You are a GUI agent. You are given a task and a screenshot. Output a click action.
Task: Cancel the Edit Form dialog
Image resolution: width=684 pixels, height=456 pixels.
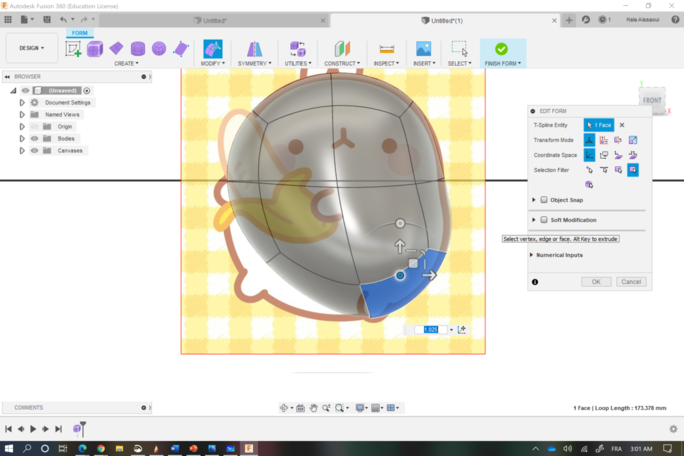pyautogui.click(x=631, y=282)
